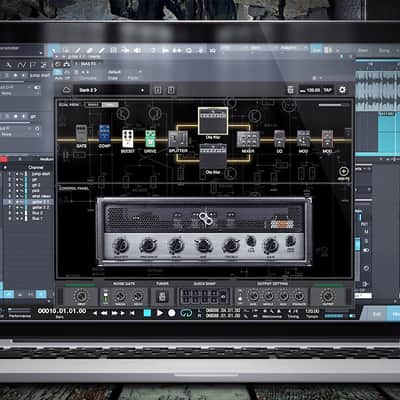Select the 'strat clean' channel row
Image resolution: width=400 pixels, height=400 pixels.
pos(29,196)
